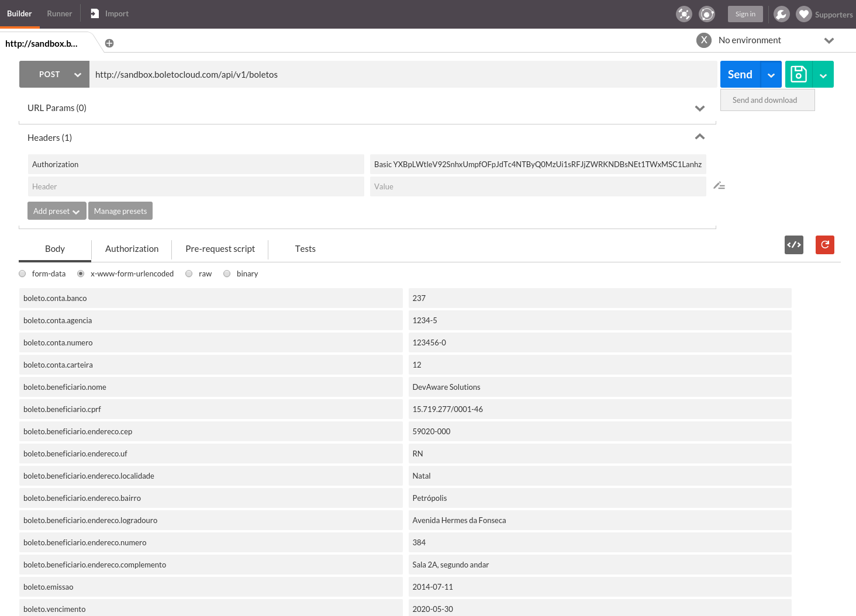Click the save request floppy disk icon
Screen dimensions: 856x616
(799, 74)
